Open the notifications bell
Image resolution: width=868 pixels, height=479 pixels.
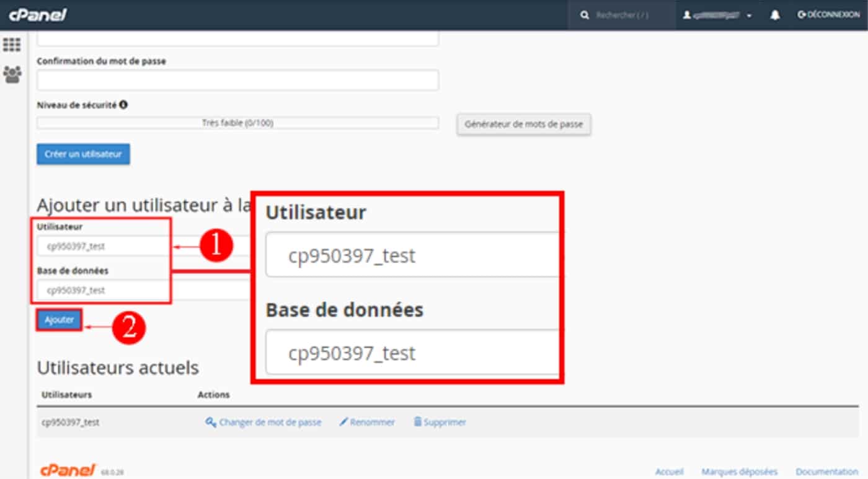click(775, 15)
